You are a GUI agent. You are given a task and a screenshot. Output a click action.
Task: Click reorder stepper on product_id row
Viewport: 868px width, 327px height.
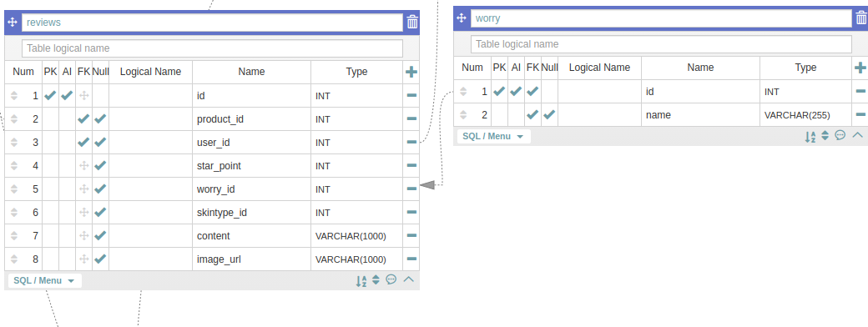[14, 118]
